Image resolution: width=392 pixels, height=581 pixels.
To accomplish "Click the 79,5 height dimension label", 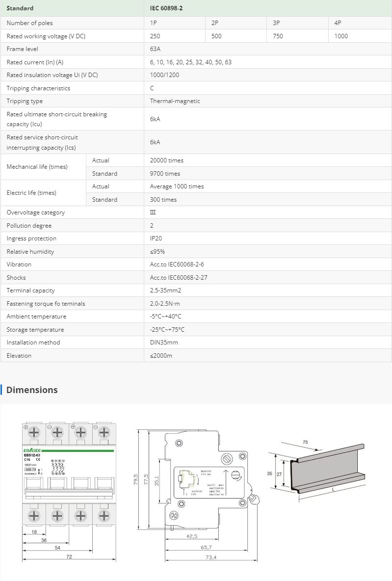I will 135,479.
